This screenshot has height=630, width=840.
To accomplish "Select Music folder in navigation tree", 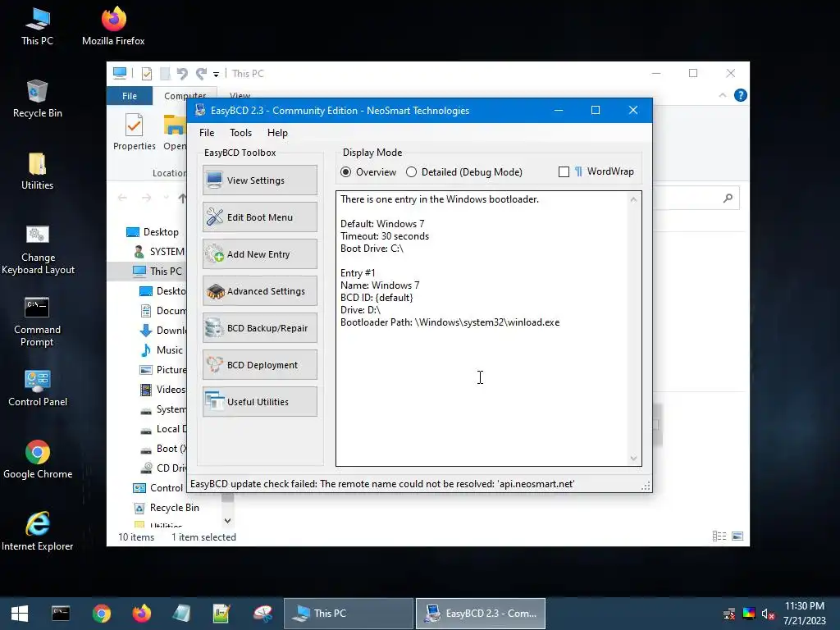I will tap(162, 349).
